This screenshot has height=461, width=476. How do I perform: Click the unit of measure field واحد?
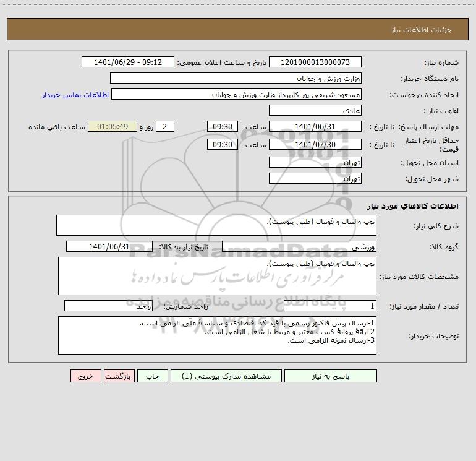[108, 306]
